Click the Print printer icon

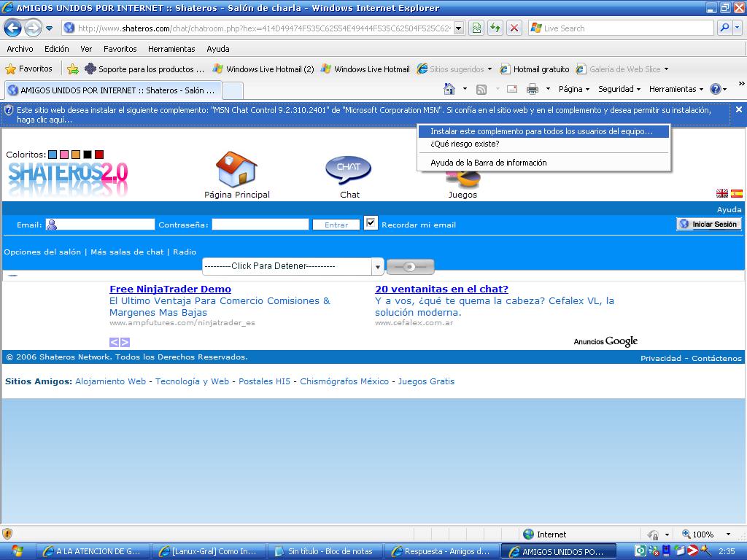click(x=532, y=89)
